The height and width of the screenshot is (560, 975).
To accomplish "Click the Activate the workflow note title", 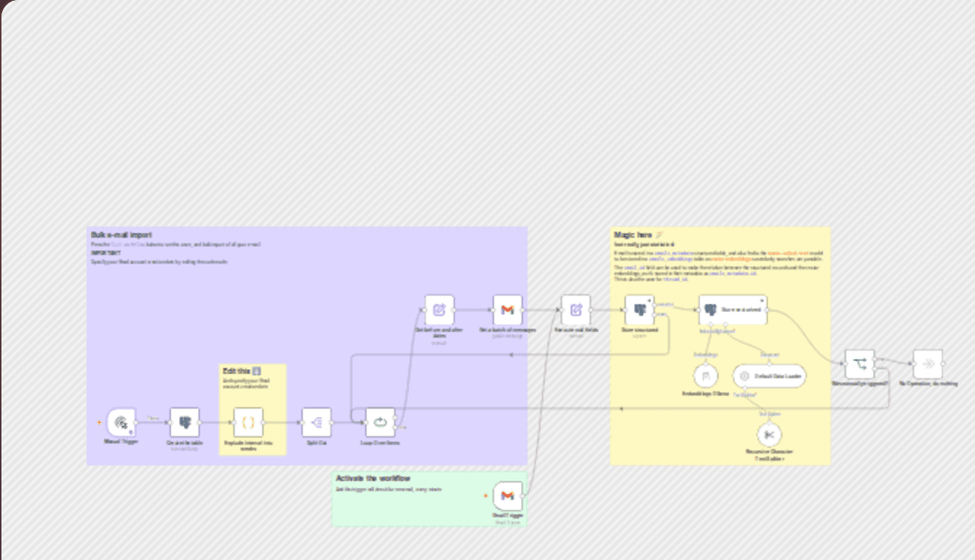I will tap(373, 478).
